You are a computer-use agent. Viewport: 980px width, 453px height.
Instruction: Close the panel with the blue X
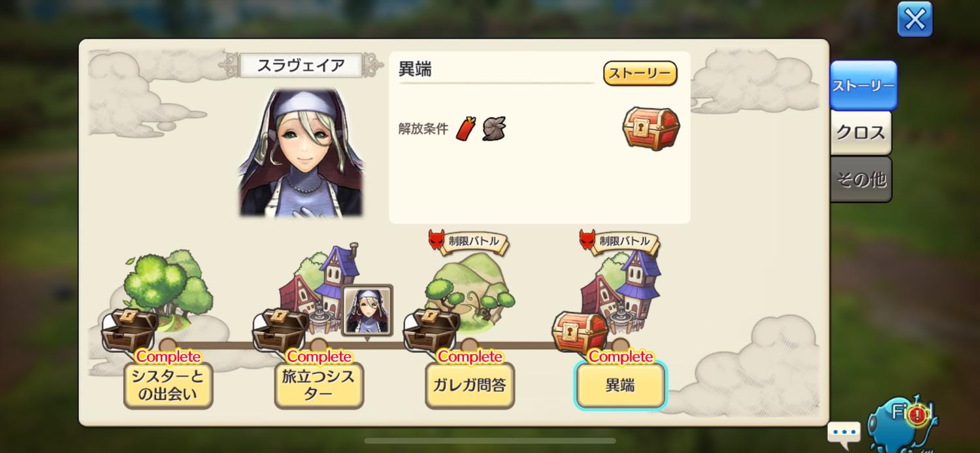(x=915, y=20)
